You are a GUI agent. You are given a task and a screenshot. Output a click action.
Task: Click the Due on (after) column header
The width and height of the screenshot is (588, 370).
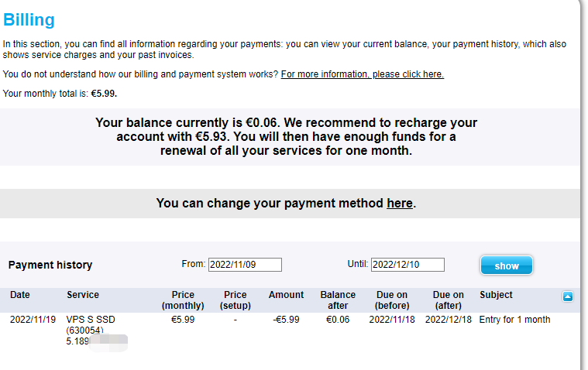click(448, 300)
